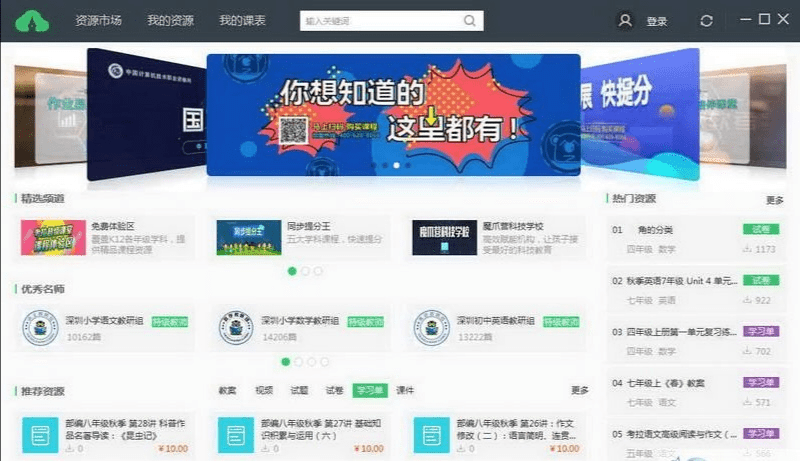Select the third banner pagination dot
Viewport: 800px width, 461px height.
[396, 165]
